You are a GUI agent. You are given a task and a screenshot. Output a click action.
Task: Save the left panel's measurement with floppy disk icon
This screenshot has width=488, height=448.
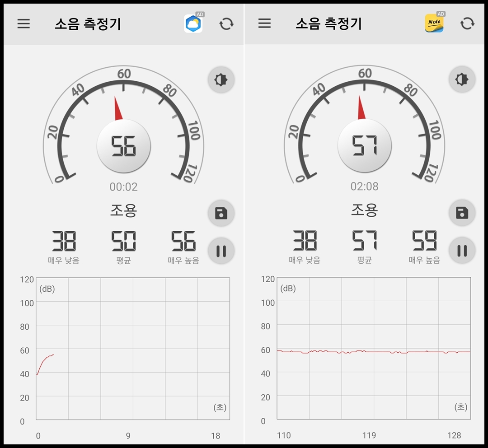tap(221, 213)
